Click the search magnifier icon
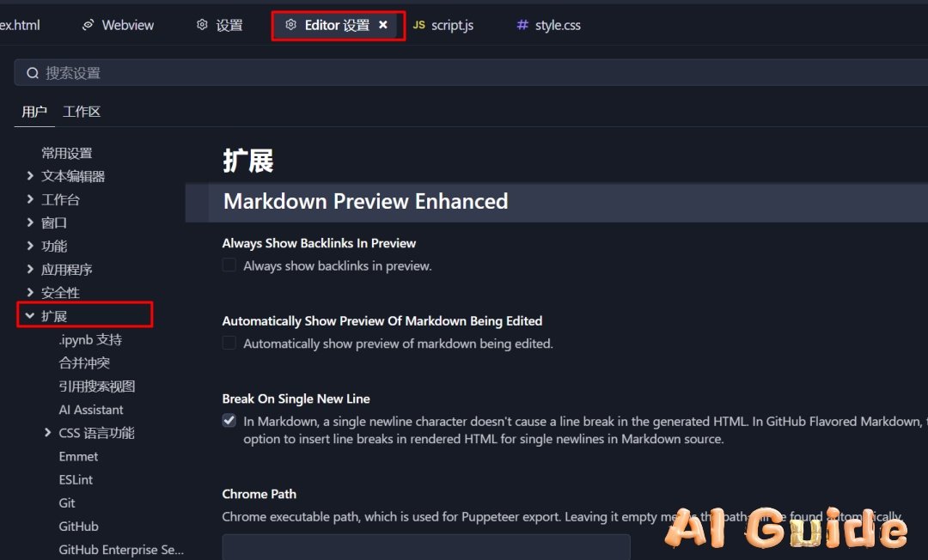The width and height of the screenshot is (928, 560). click(x=33, y=73)
